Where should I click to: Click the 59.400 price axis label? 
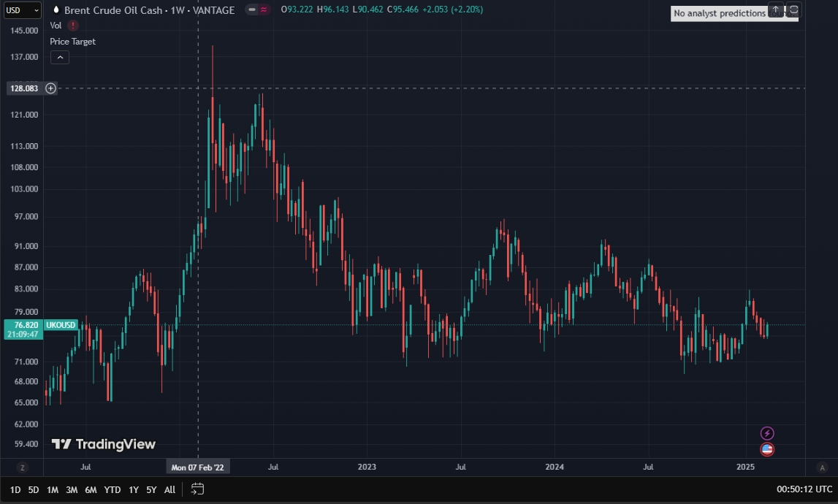(26, 444)
